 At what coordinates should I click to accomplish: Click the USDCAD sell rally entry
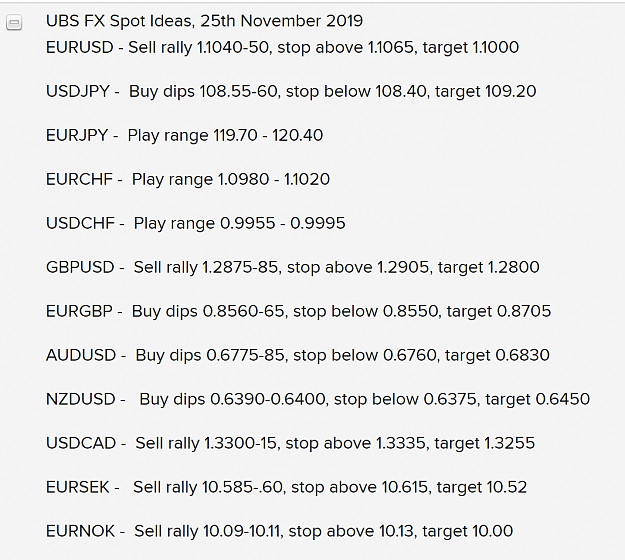[x=290, y=443]
